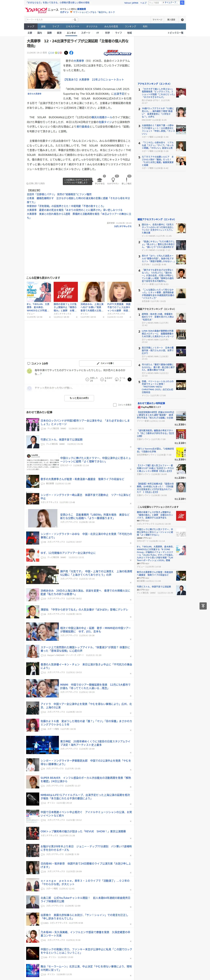Open 乃木坂46・矢久保美緒 インフルエンザ article

coord(85,934)
